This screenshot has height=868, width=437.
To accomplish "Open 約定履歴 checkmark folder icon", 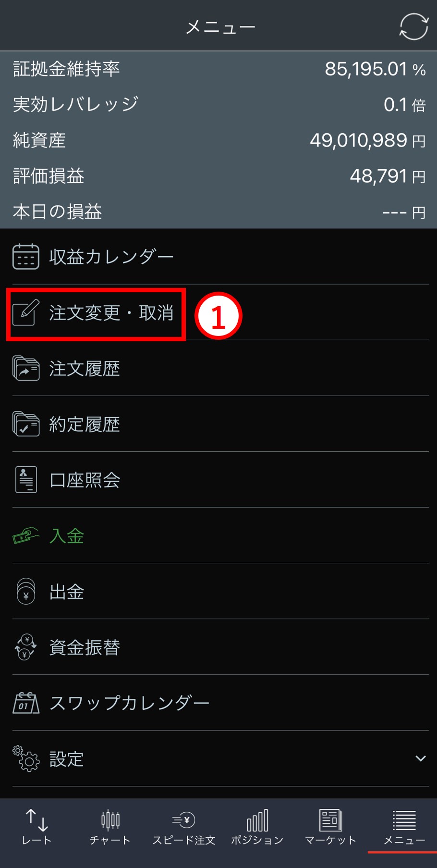I will click(26, 424).
